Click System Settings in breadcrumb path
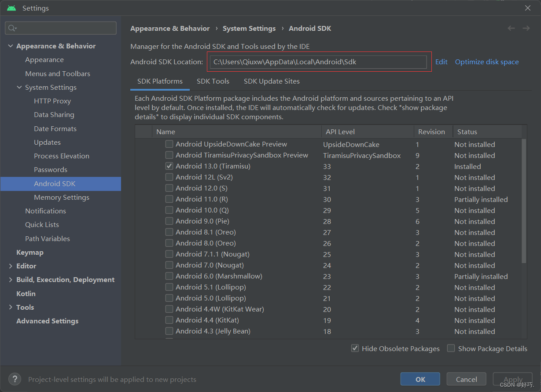 pos(249,28)
